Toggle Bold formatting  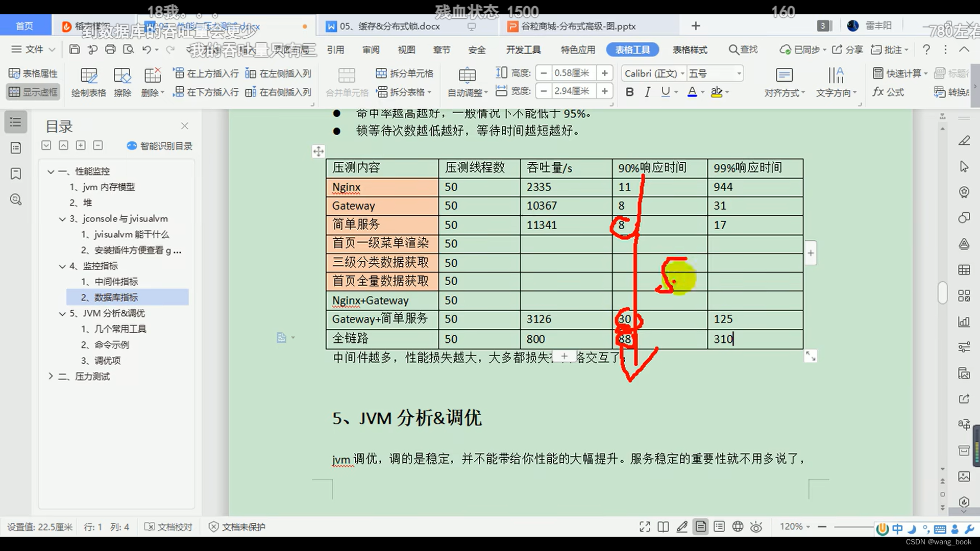(x=630, y=92)
